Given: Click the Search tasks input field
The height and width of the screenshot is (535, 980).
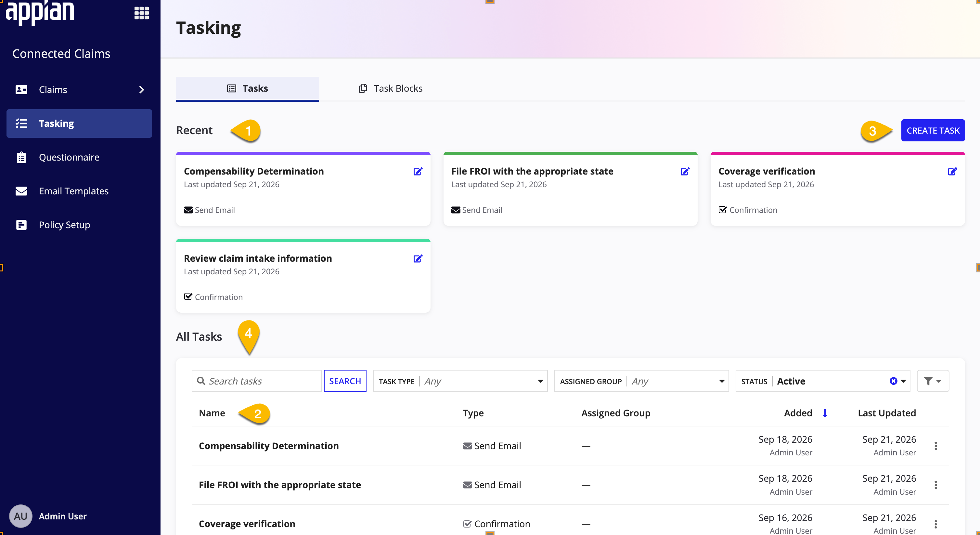Looking at the screenshot, I should (257, 381).
